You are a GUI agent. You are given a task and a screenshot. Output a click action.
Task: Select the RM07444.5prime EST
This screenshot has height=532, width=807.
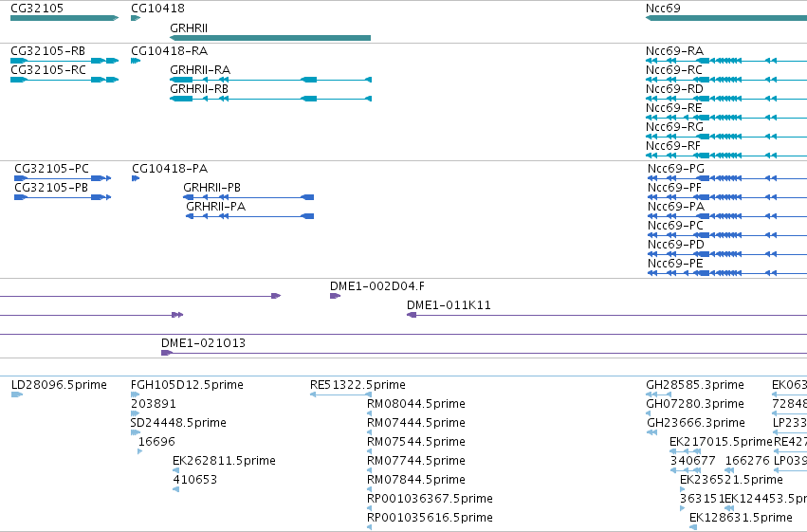coord(416,424)
